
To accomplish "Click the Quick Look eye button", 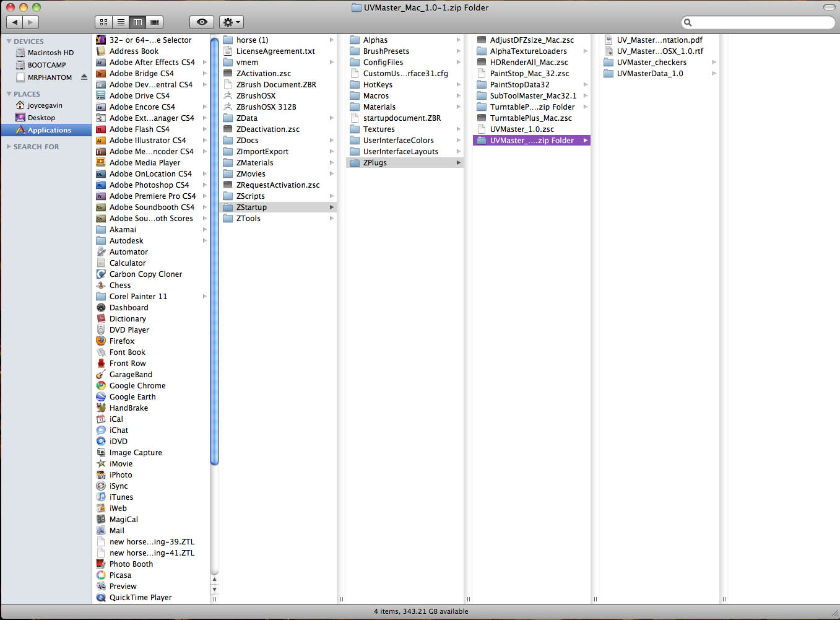I will coord(202,22).
